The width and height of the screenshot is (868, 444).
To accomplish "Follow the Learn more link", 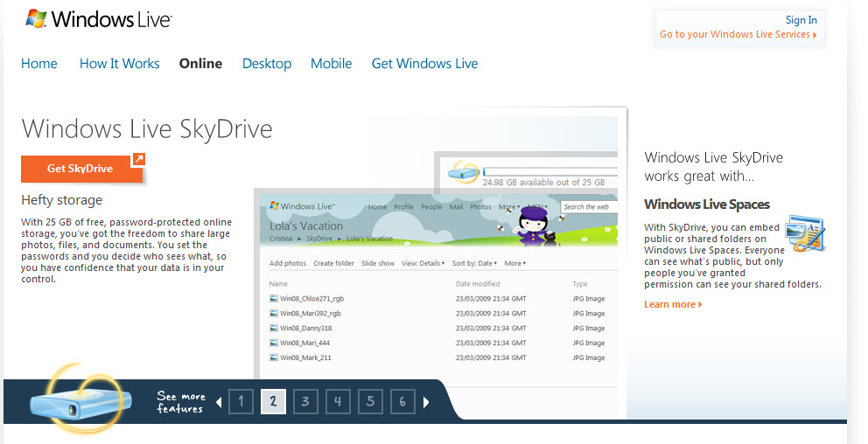I will [673, 304].
